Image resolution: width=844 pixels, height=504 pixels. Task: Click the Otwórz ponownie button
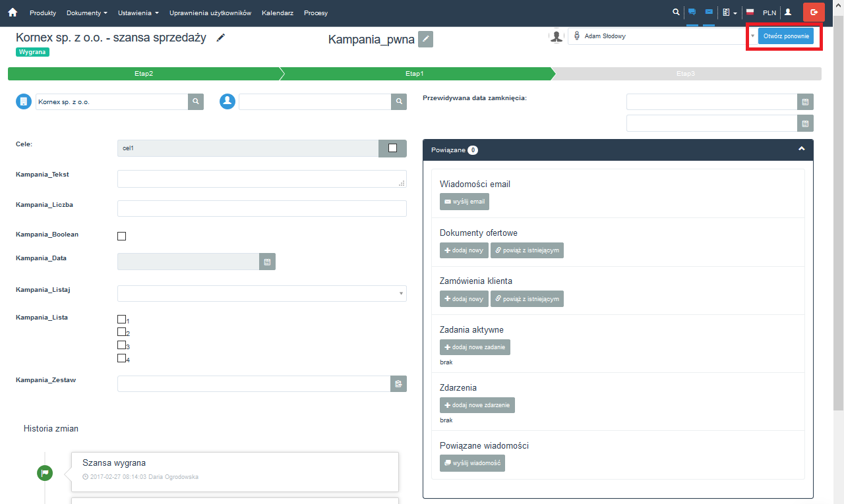[x=785, y=36]
